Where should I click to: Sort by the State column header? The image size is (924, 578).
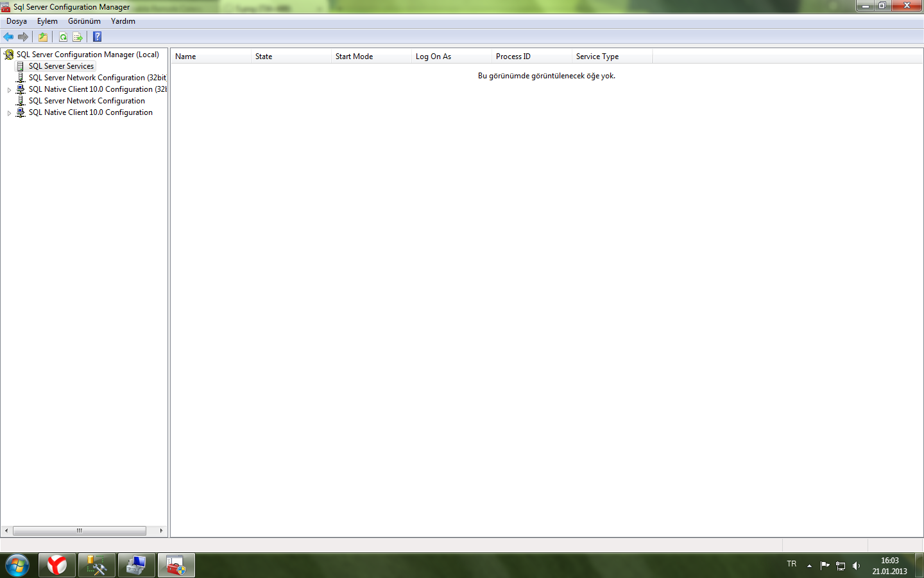tap(291, 57)
